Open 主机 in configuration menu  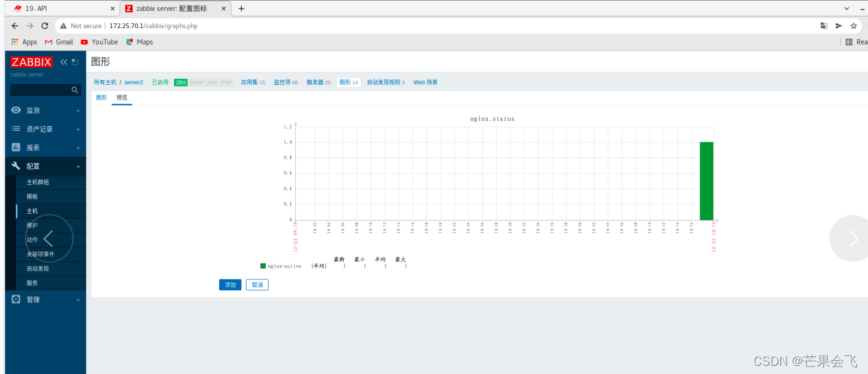click(x=32, y=211)
